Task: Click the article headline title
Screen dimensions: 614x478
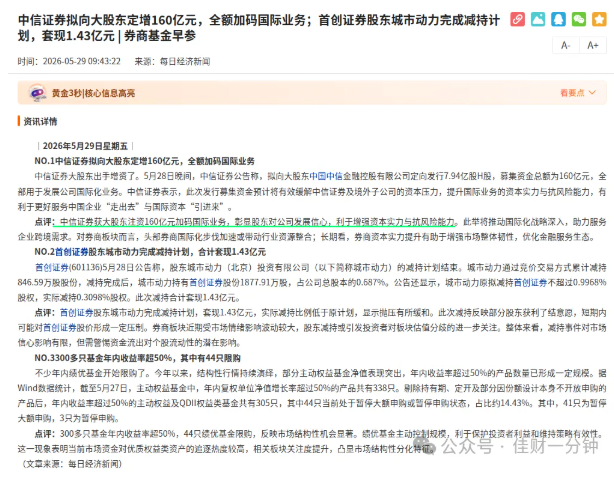Action: pyautogui.click(x=258, y=28)
